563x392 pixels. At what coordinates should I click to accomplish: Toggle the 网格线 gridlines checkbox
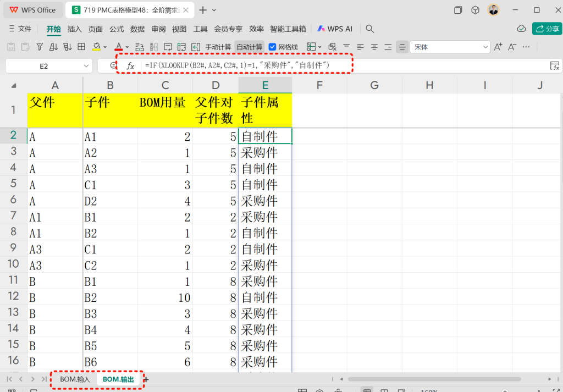[x=272, y=47]
